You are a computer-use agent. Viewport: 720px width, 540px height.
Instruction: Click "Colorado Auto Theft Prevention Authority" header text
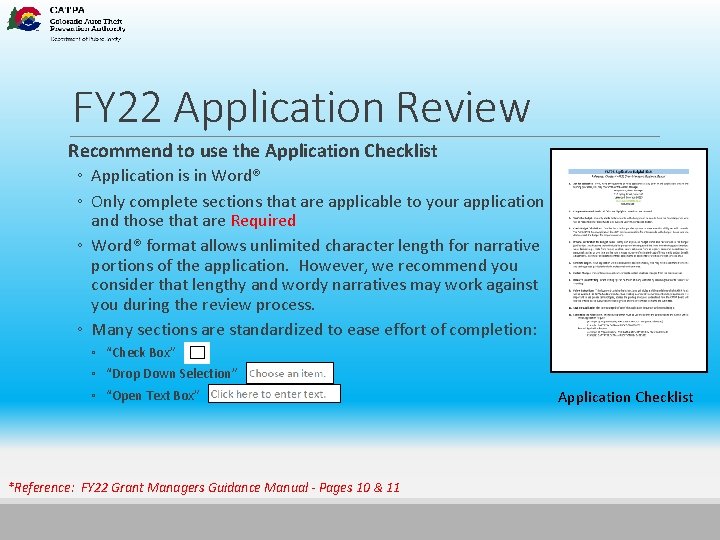pyautogui.click(x=87, y=25)
